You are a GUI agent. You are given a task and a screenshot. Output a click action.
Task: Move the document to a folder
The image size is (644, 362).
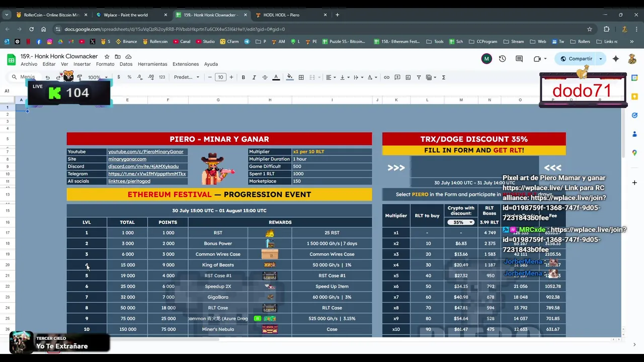pos(118,57)
